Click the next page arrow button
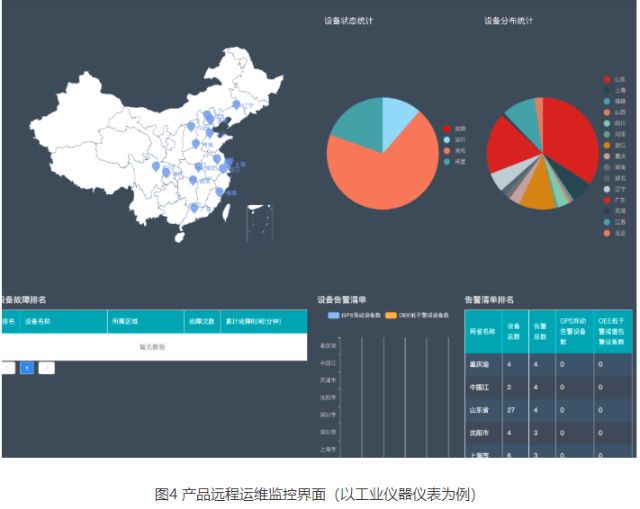The image size is (640, 509). (x=47, y=368)
